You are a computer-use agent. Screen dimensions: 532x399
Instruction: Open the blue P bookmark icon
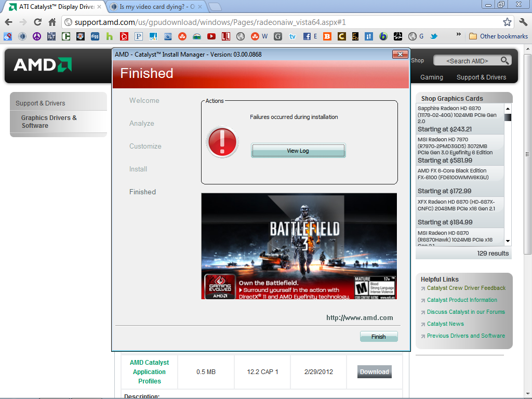(x=138, y=36)
